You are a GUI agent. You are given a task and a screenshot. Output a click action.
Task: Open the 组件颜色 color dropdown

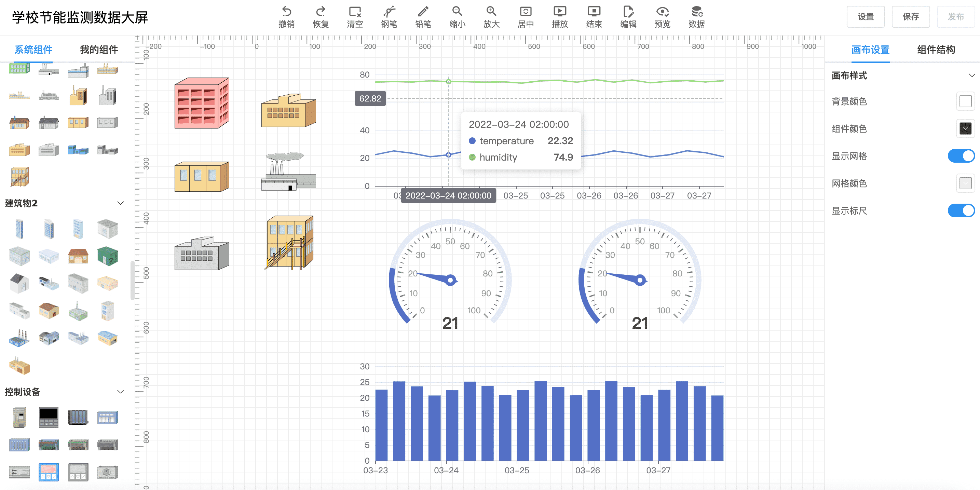point(966,128)
